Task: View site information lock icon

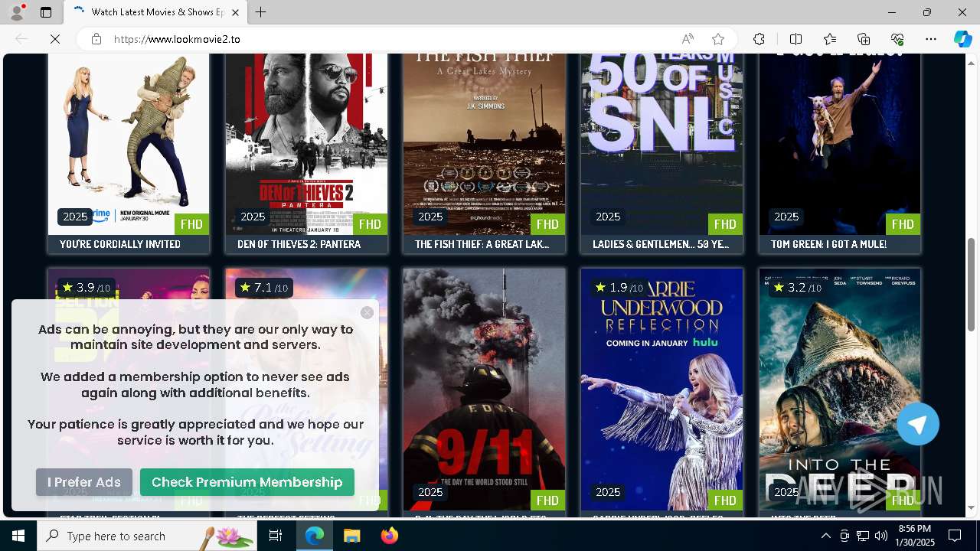Action: pos(96,39)
